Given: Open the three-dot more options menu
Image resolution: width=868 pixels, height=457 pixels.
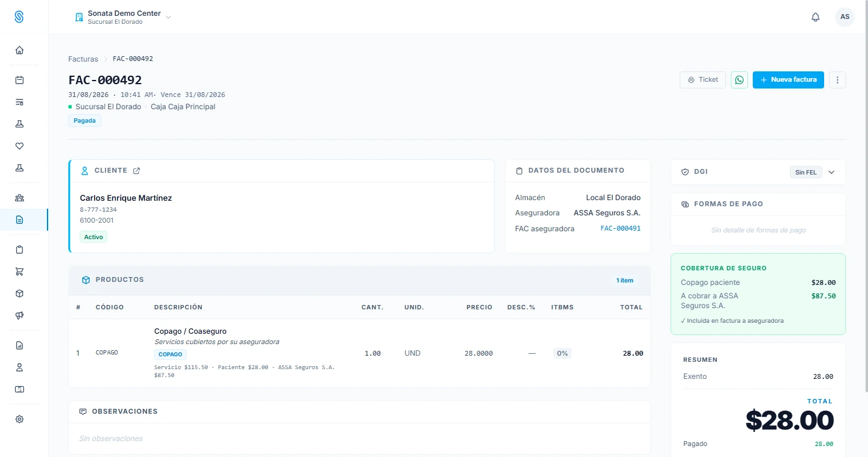Looking at the screenshot, I should coord(838,80).
